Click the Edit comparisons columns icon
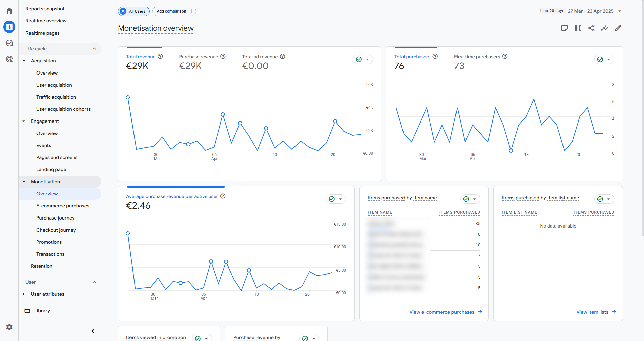 coord(578,28)
